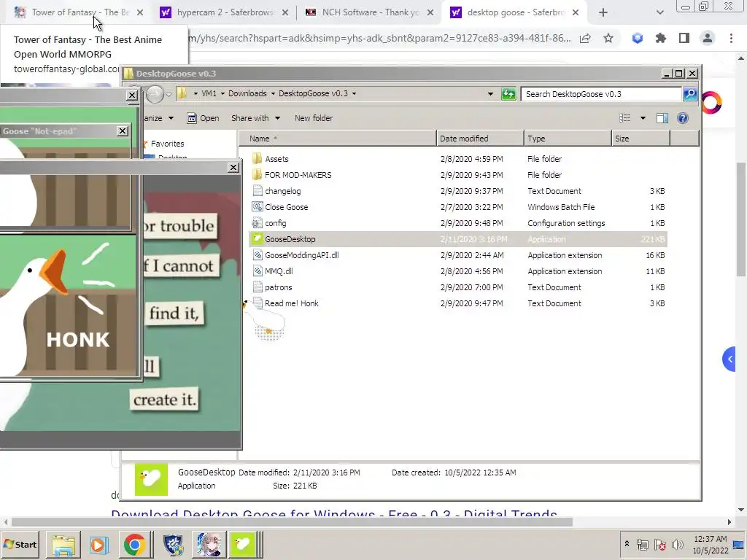Select the Close Goose batch file icon
This screenshot has height=560, width=747.
coord(258,207)
